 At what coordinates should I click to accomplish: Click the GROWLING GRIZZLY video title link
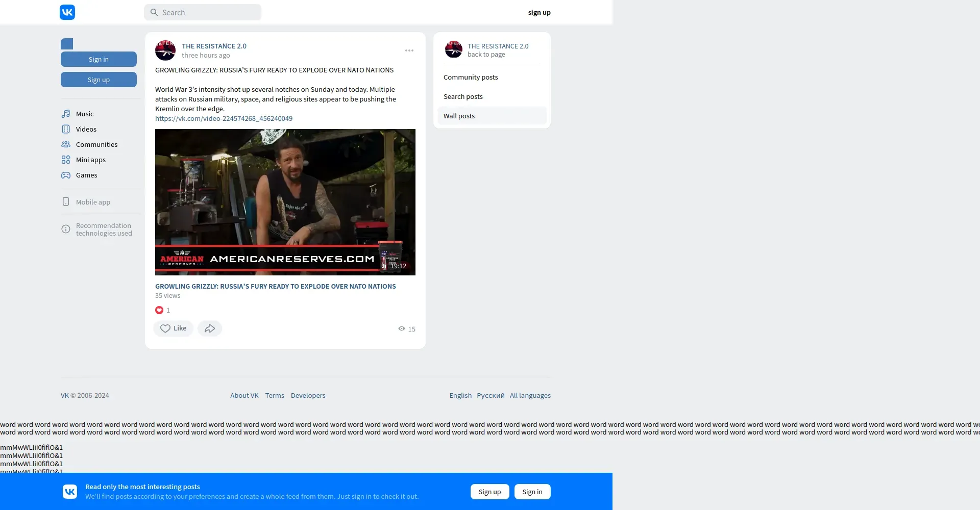click(276, 286)
